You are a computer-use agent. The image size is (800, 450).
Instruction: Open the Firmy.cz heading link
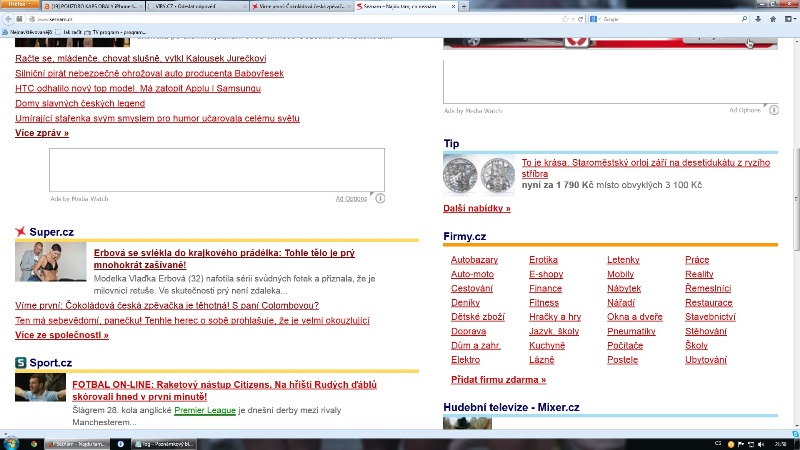(464, 236)
